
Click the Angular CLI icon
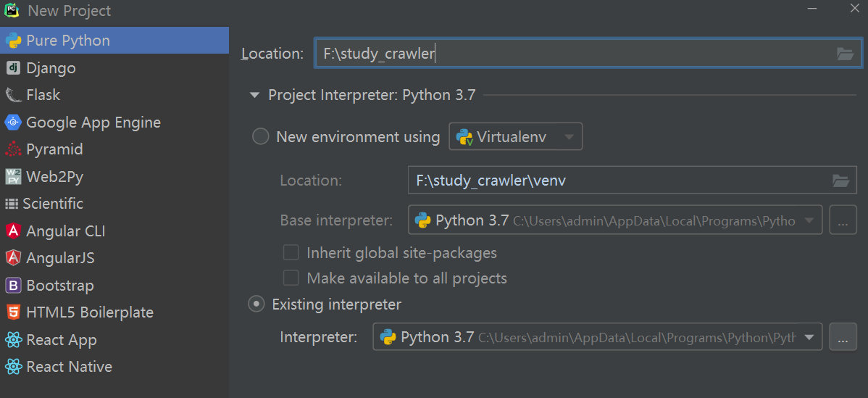click(x=13, y=231)
